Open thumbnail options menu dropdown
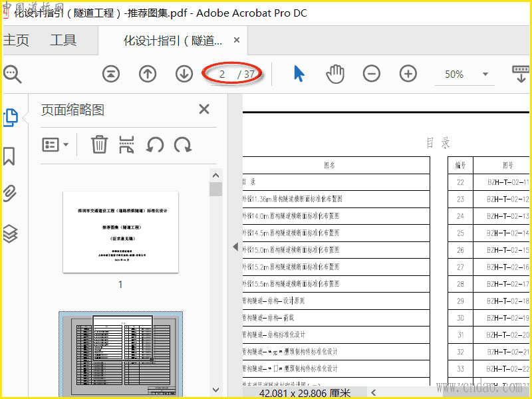Screen dimensions: 532x399 55,144
